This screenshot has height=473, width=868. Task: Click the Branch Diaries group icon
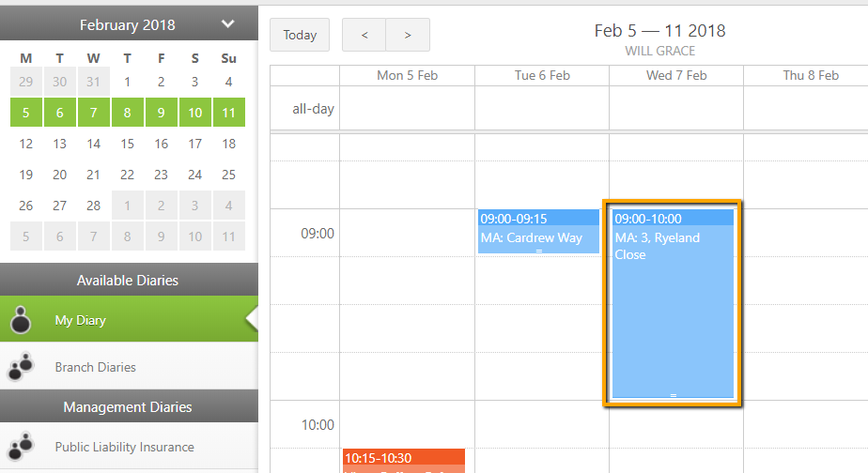pos(21,366)
